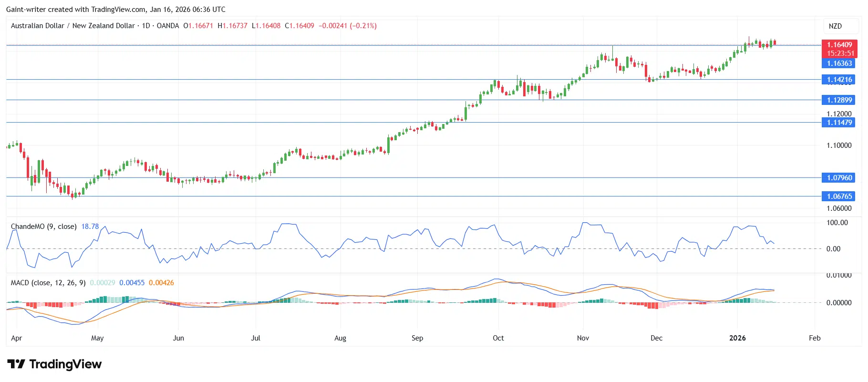
Task: Click the 1.06765 price level tag
Action: click(839, 196)
